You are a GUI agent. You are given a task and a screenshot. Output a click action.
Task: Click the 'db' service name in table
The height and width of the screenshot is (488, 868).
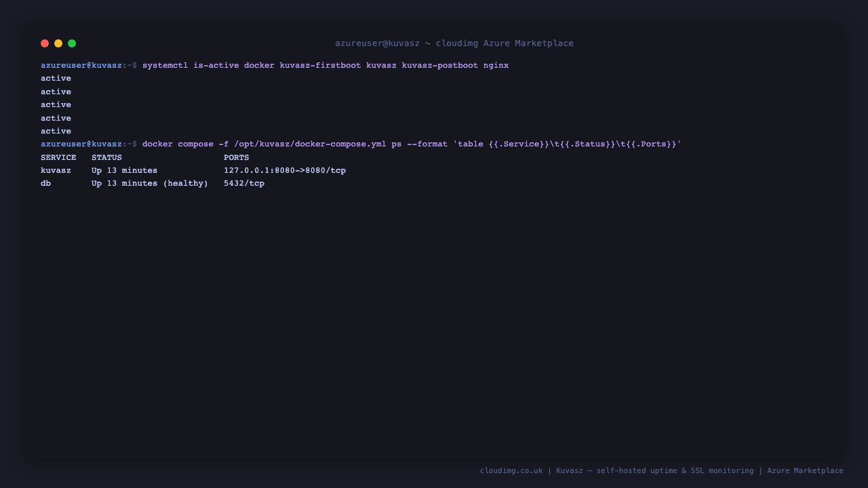coord(45,184)
